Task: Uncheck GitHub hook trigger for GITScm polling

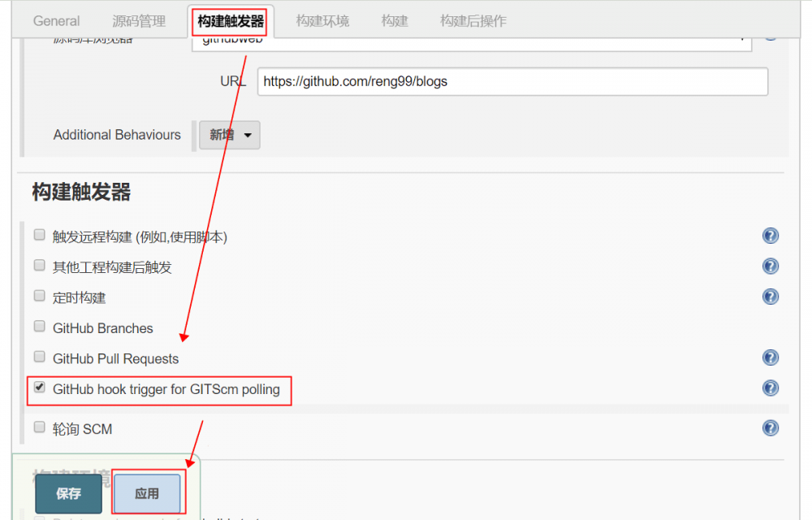Action: pyautogui.click(x=39, y=388)
